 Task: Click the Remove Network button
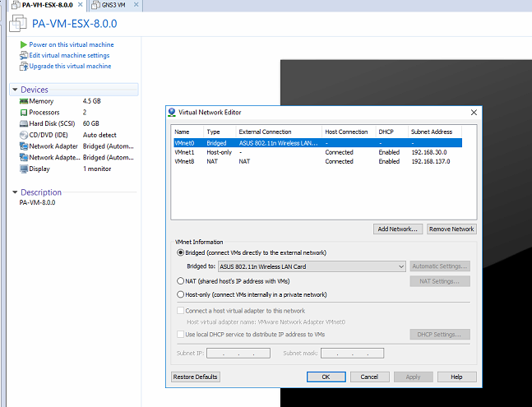point(451,229)
